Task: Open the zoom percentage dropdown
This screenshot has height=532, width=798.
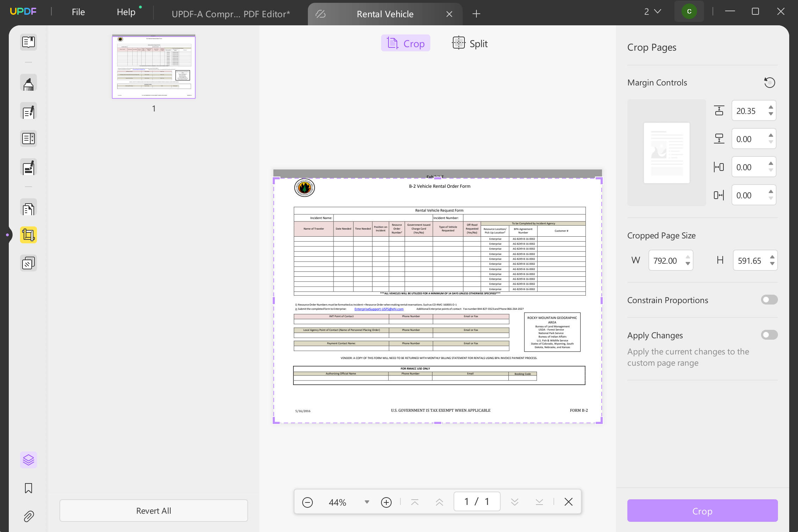Action: pyautogui.click(x=367, y=502)
